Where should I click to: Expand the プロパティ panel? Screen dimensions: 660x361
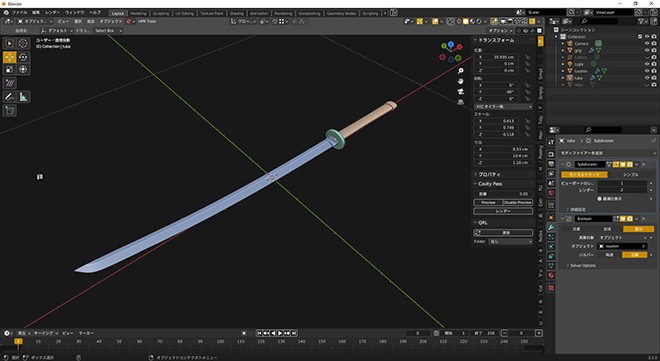point(490,174)
